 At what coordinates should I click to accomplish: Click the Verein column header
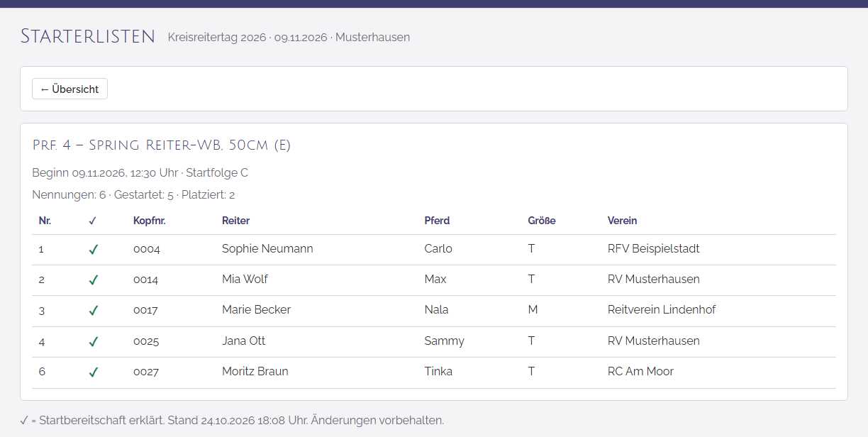622,221
